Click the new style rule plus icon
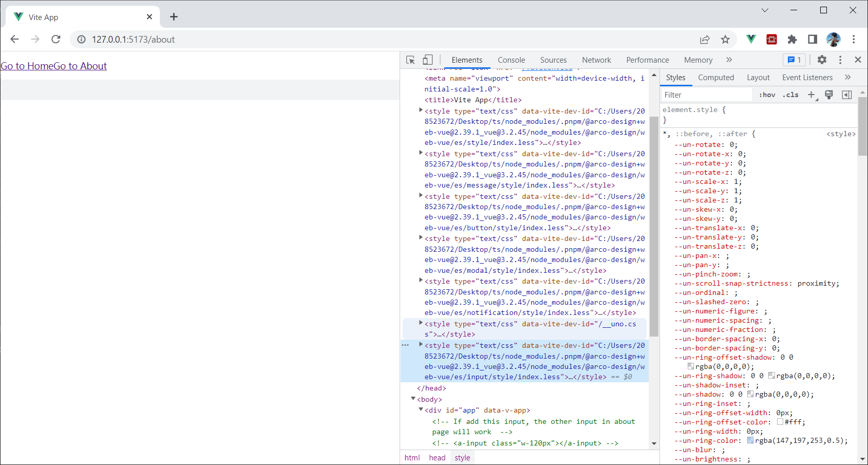 [812, 95]
